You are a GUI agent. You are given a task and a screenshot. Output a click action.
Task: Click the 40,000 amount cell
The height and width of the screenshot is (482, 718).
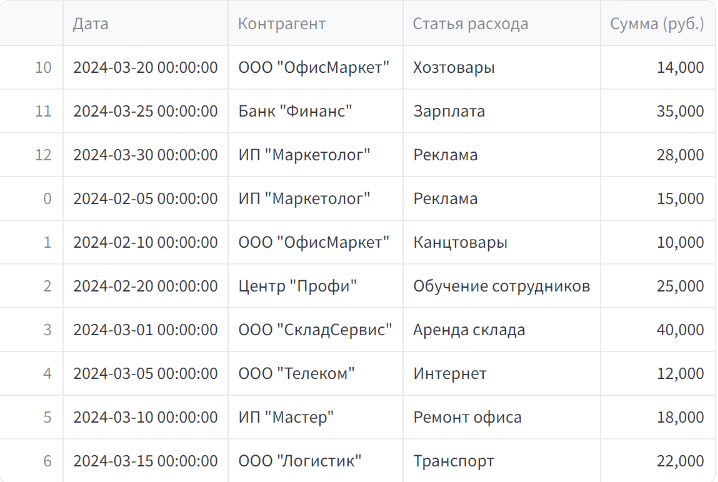658,330
